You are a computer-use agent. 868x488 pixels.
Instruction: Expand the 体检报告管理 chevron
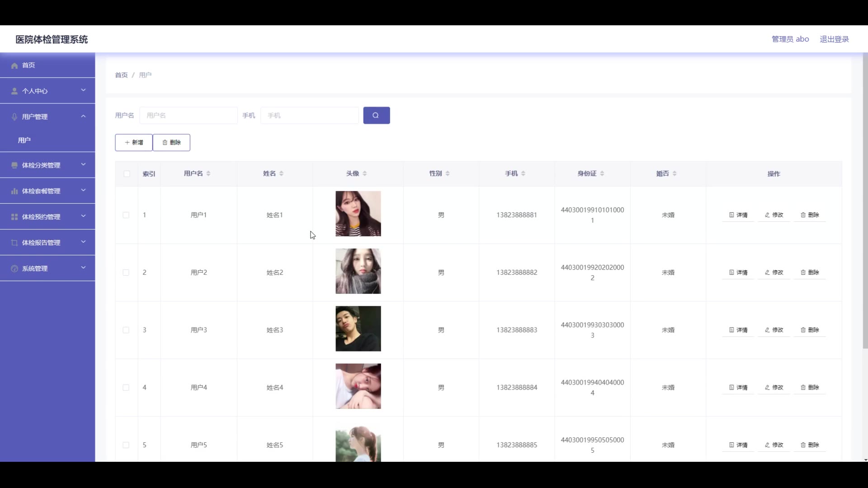coord(83,242)
